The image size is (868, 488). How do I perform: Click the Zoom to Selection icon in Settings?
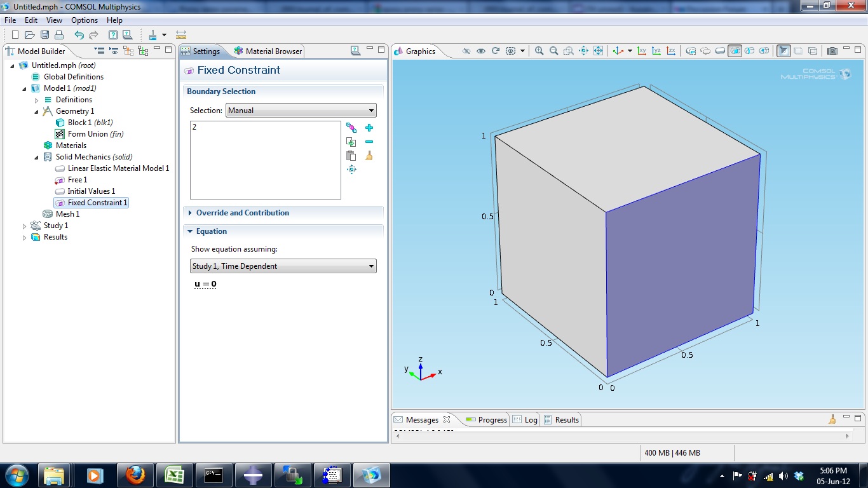coord(351,170)
